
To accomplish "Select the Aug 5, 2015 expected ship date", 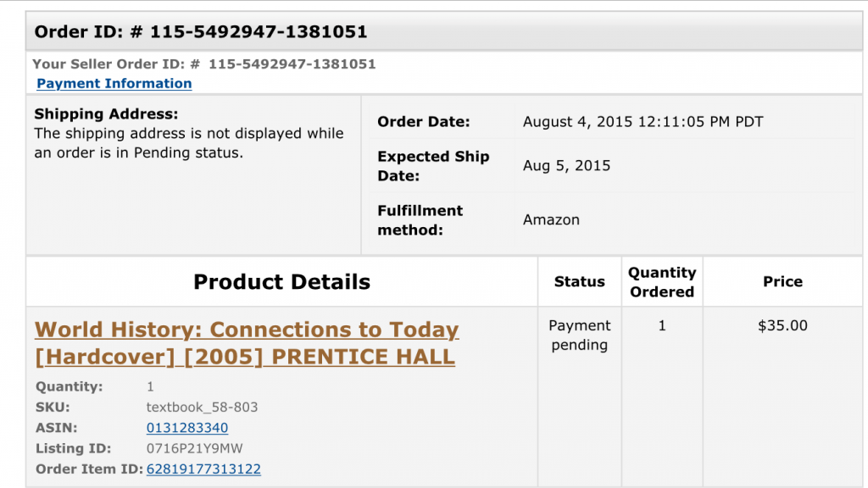I will point(566,165).
